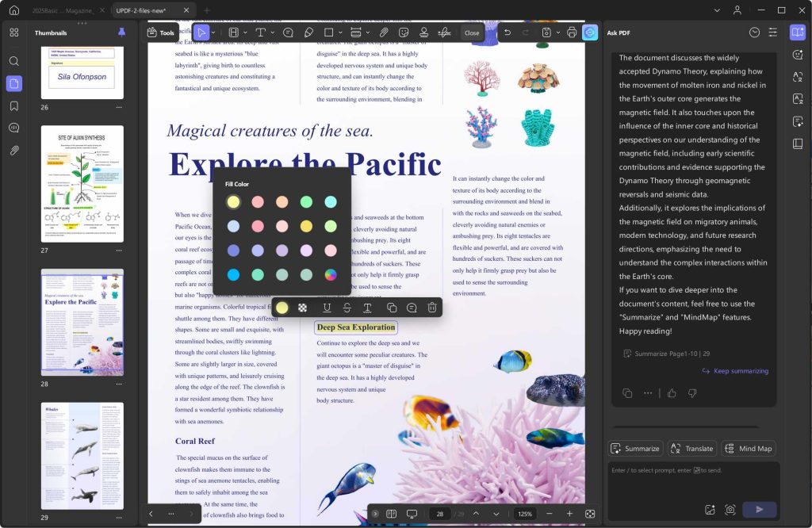Switch to the 2025Basic Magazine tab
812x528 pixels.
click(63, 10)
